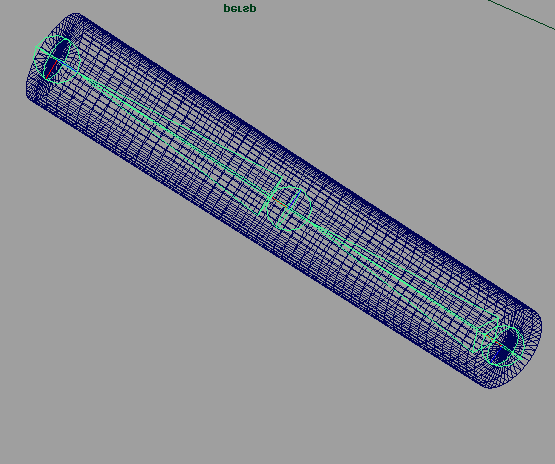The image size is (555, 464).
Task: Click the red axis line on the middle joint
Action: (280, 203)
